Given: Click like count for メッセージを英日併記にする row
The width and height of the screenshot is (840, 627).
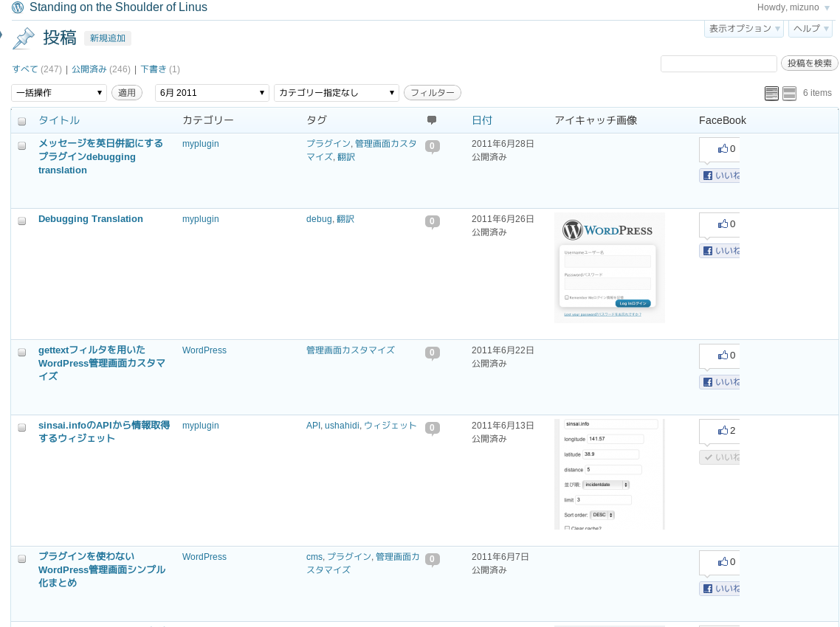Looking at the screenshot, I should point(720,149).
